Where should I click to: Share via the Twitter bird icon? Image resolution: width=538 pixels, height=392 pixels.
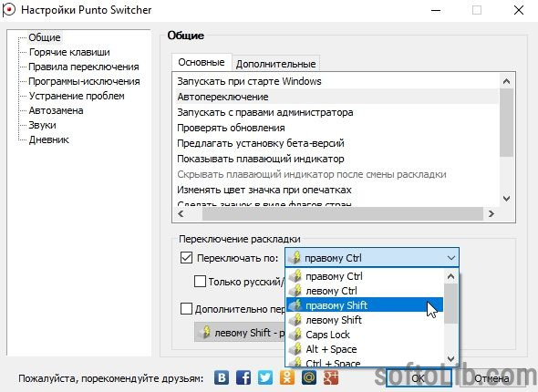tap(265, 377)
